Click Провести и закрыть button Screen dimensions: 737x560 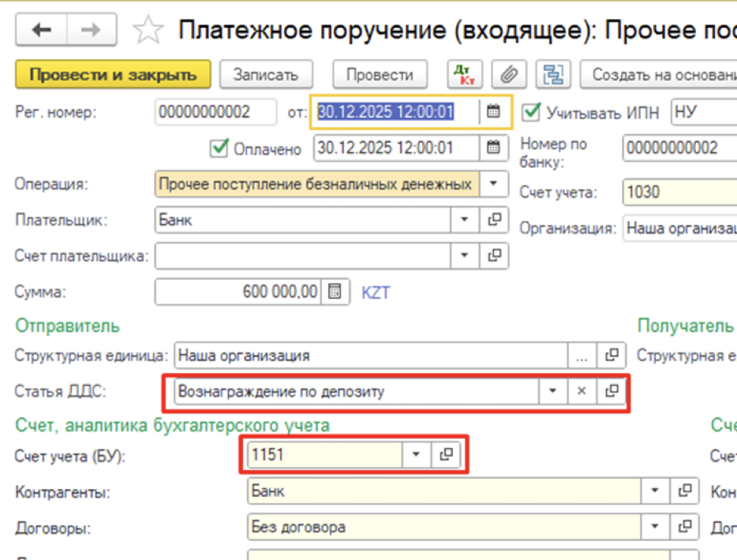pyautogui.click(x=113, y=75)
